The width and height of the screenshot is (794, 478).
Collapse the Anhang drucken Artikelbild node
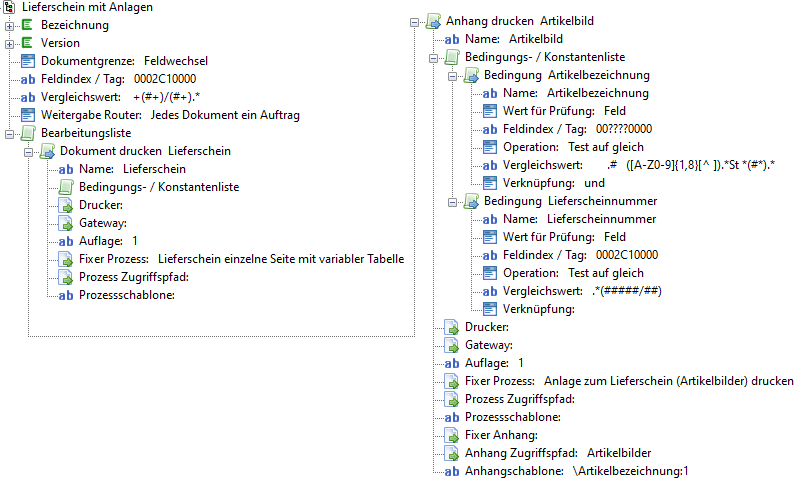415,21
